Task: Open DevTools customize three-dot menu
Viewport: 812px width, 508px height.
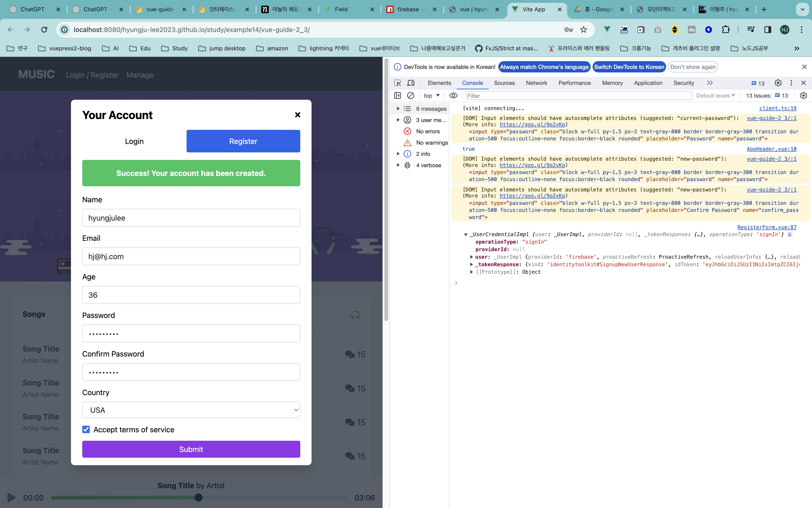Action: pos(791,83)
